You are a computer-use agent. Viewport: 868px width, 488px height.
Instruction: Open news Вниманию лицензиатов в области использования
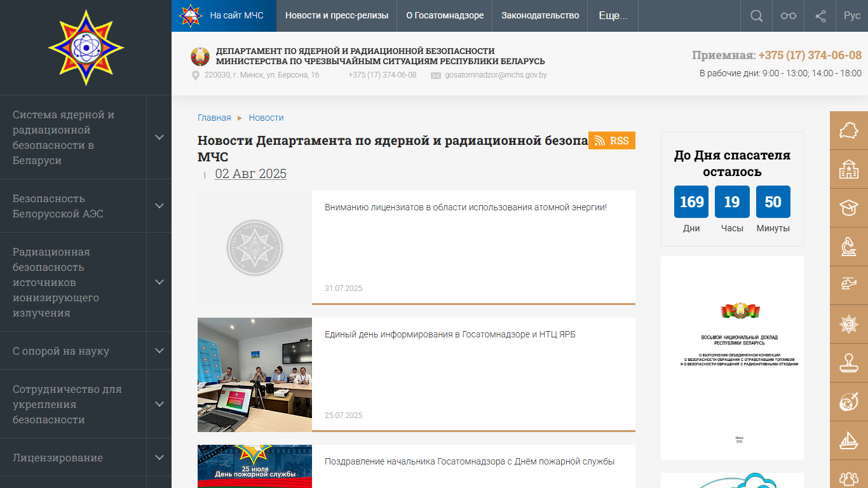coord(466,207)
